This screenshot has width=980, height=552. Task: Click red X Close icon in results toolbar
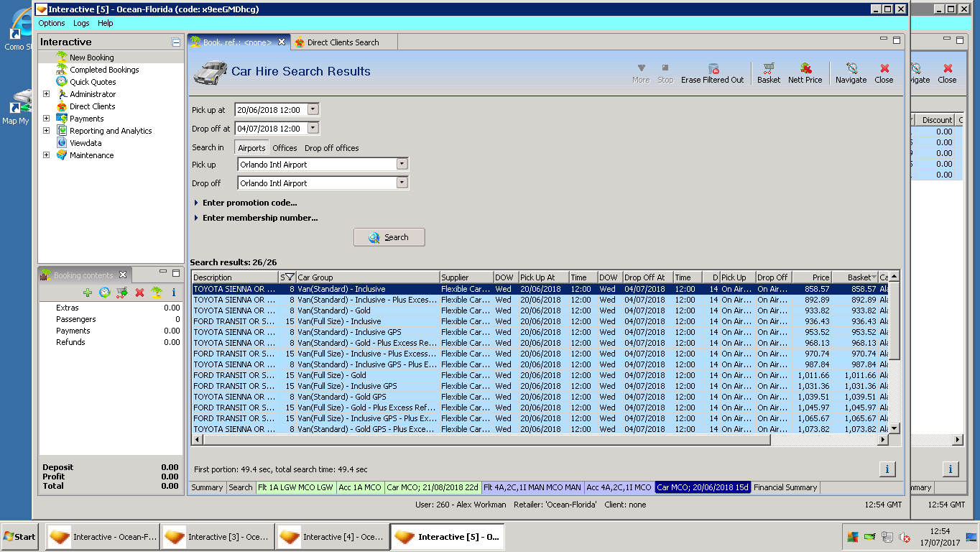click(x=884, y=68)
